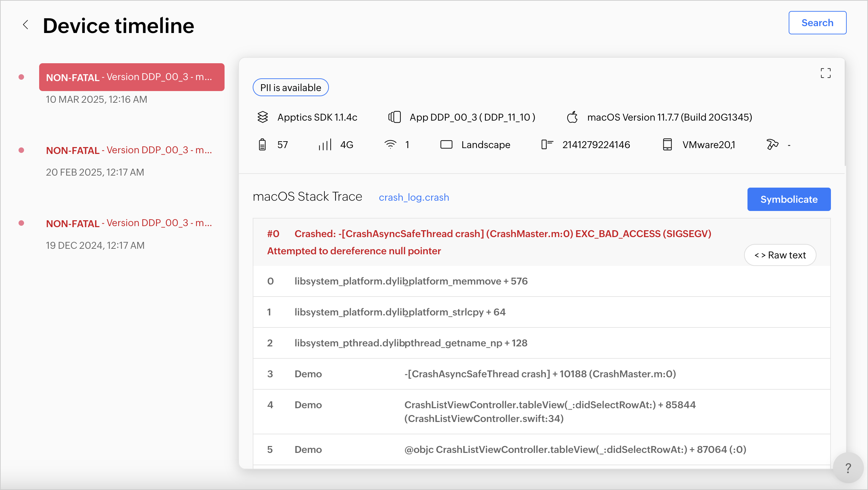This screenshot has width=868, height=490.
Task: Select the 19 DEC 2024 non-fatal event
Action: click(x=129, y=223)
